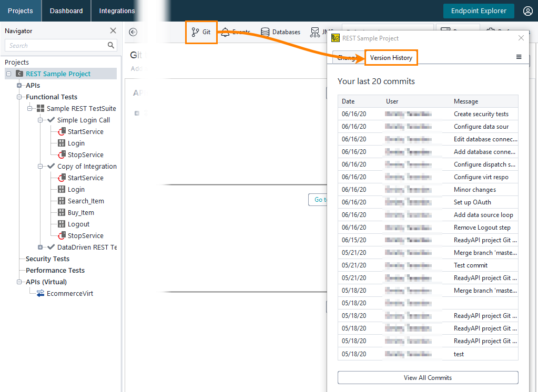
Task: Select the 06/15/20 ReadyAPI project Git commit row
Action: pos(427,240)
